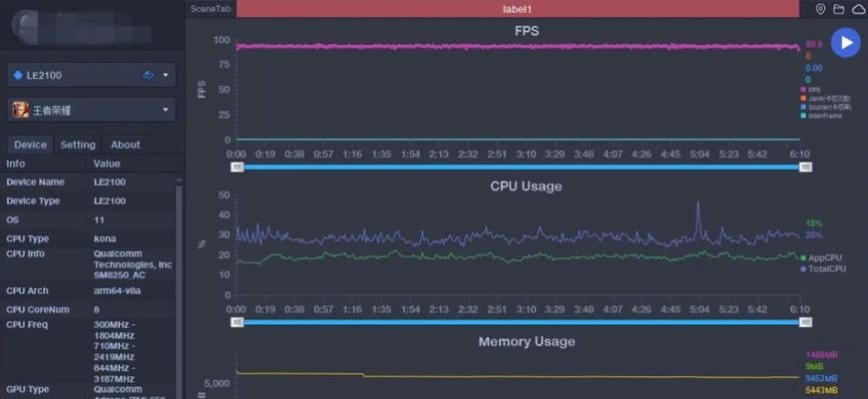The width and height of the screenshot is (868, 399).
Task: Click the 王者荣耀 game app icon
Action: (x=21, y=110)
